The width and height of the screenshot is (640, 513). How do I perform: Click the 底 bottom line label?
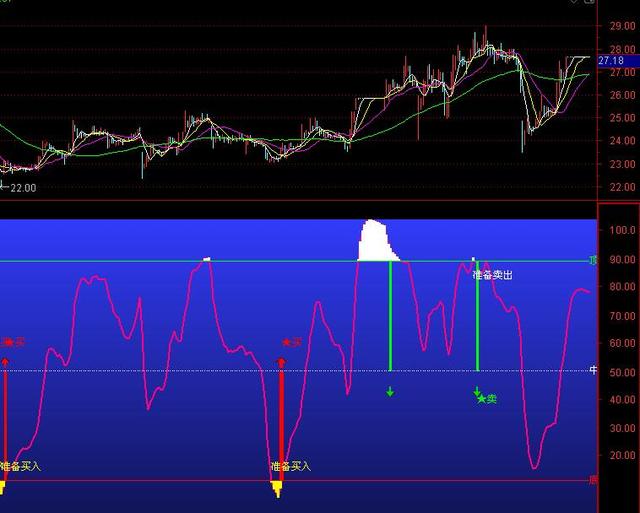(x=593, y=480)
